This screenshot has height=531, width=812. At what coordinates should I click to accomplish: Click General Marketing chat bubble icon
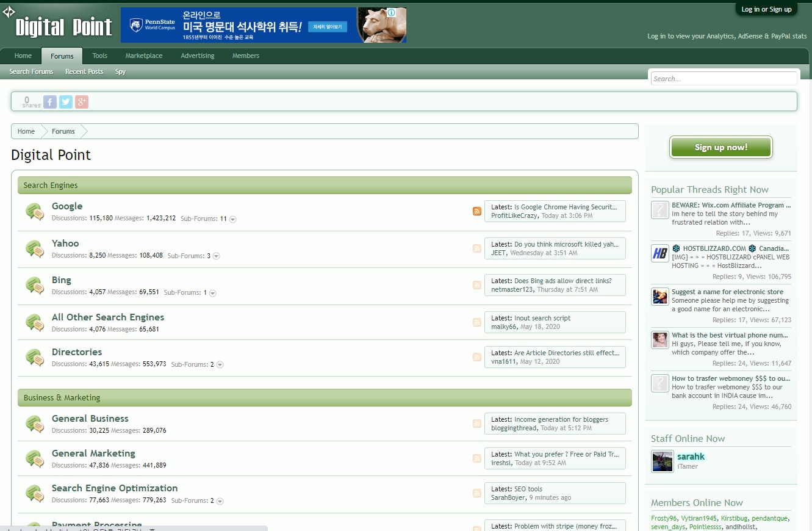[x=35, y=459]
